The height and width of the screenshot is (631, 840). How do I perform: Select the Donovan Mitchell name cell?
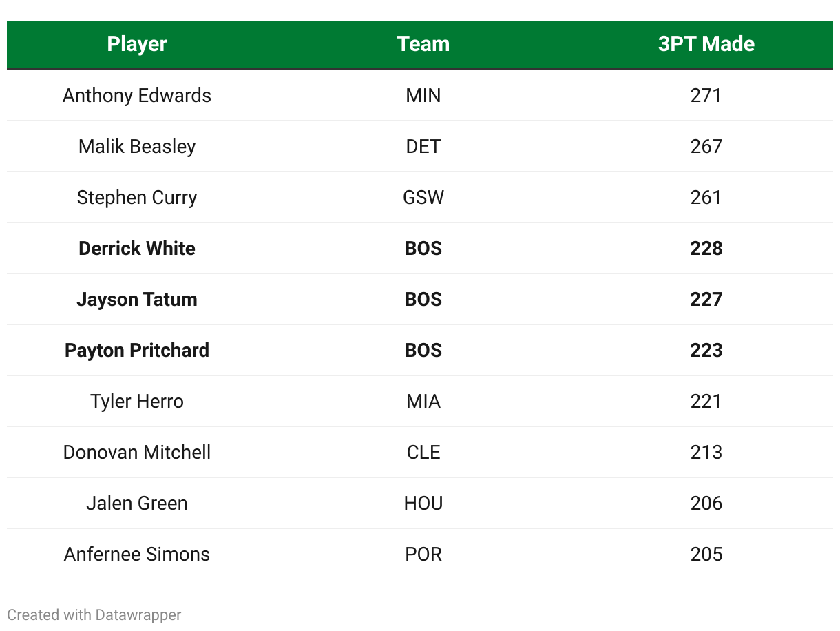(137, 452)
